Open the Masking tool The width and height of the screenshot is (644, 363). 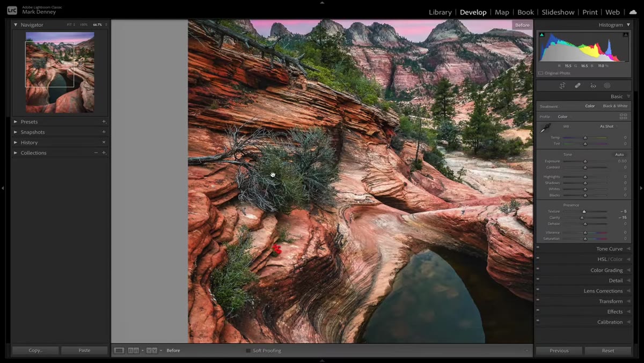click(x=607, y=85)
